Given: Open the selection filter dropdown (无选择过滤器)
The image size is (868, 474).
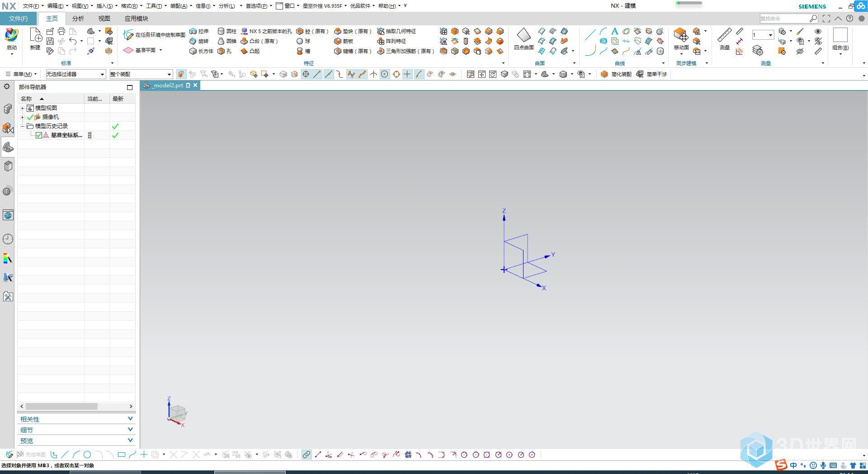Looking at the screenshot, I should pos(75,74).
